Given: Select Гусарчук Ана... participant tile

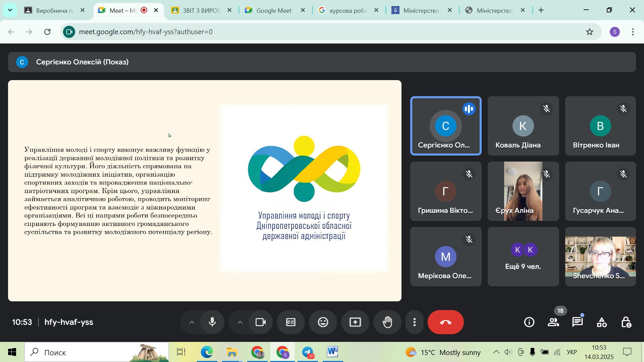Looking at the screenshot, I should 600,191.
